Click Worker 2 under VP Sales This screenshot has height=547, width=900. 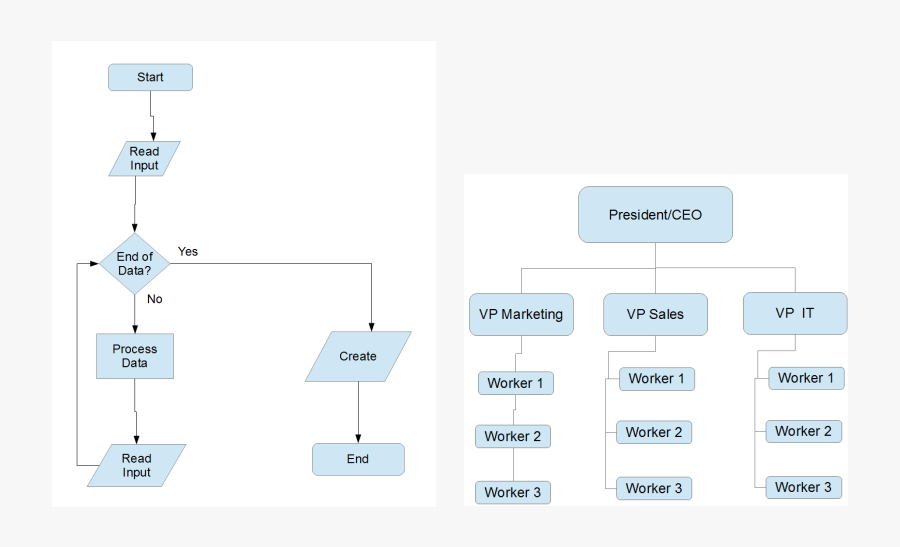click(654, 433)
